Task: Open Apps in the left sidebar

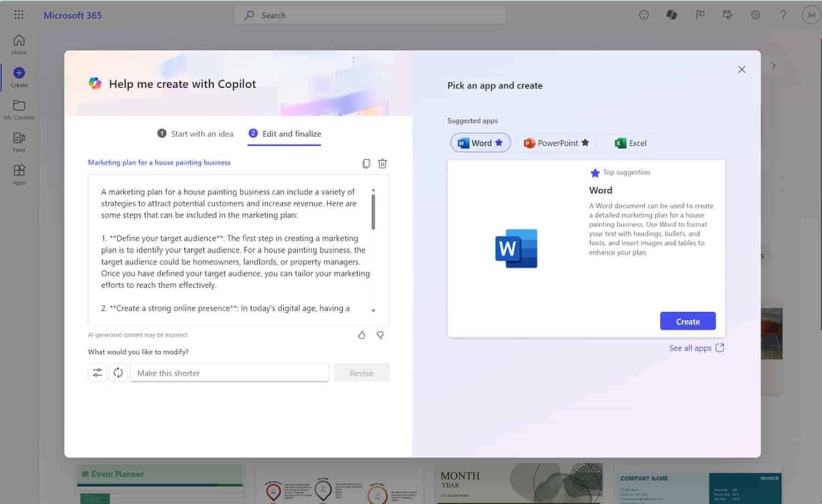Action: (x=19, y=175)
